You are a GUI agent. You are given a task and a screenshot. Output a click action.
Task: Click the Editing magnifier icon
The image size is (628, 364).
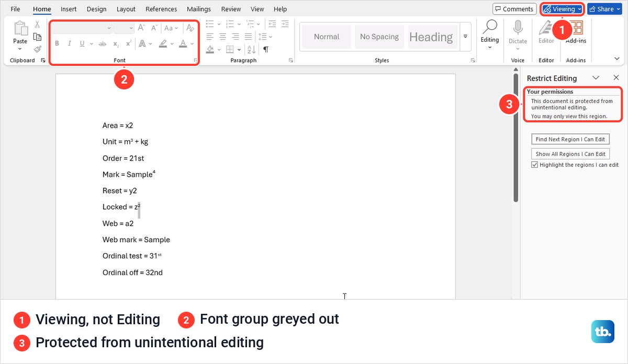click(x=490, y=27)
